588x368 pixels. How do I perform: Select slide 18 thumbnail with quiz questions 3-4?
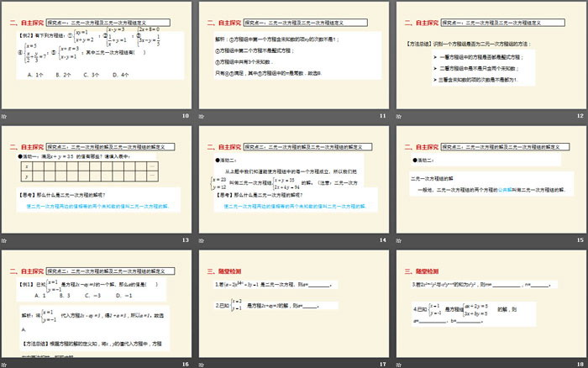tap(491, 303)
